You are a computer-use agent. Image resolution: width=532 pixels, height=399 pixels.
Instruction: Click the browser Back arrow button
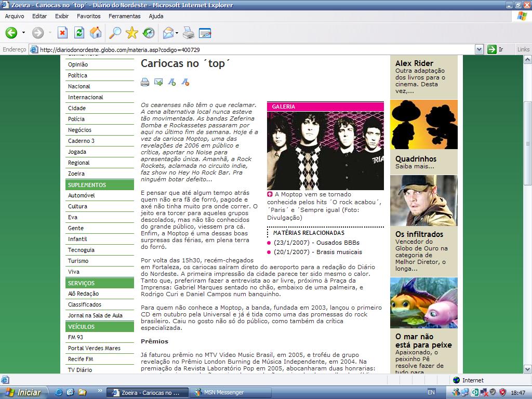(x=11, y=33)
